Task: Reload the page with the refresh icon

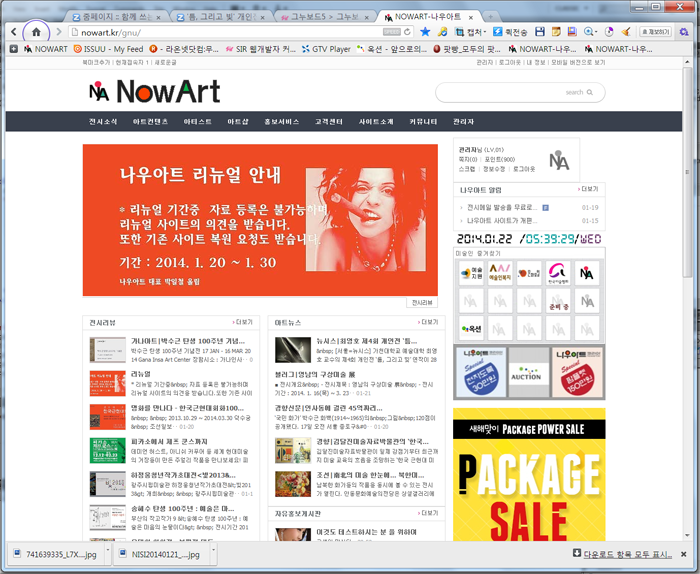Action: tap(407, 32)
